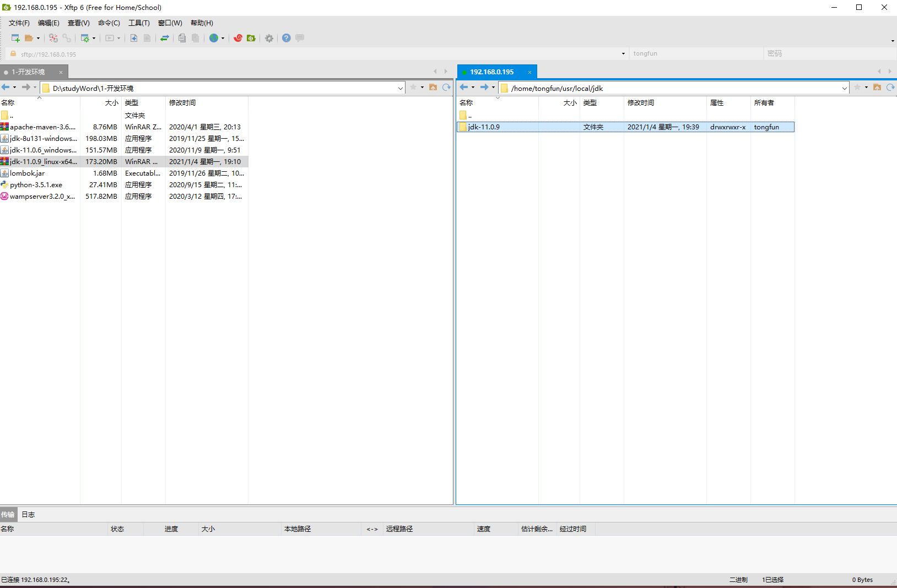Click the copy documents toolbar icon
This screenshot has height=588, width=897.
click(182, 38)
